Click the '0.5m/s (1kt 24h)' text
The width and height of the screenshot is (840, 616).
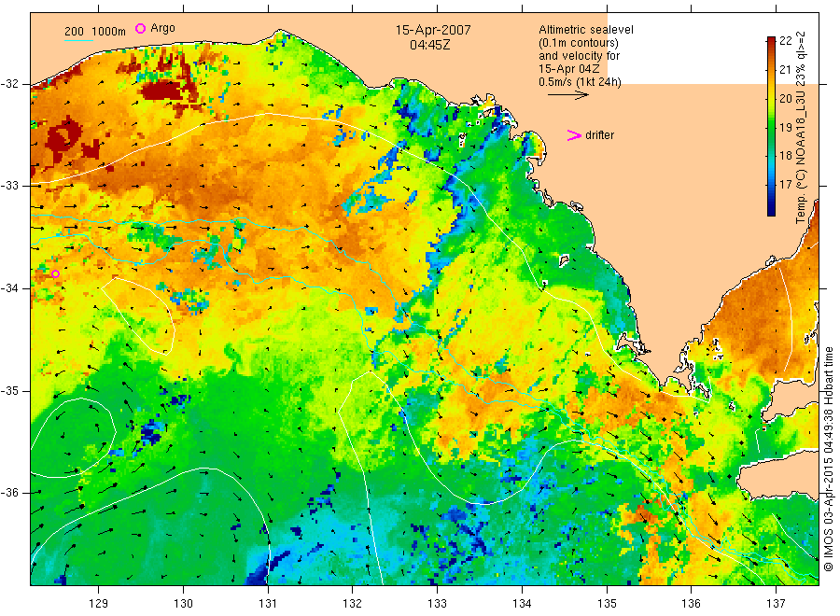(x=581, y=82)
